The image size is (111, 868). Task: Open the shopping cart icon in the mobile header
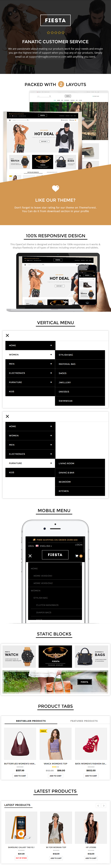point(77,556)
